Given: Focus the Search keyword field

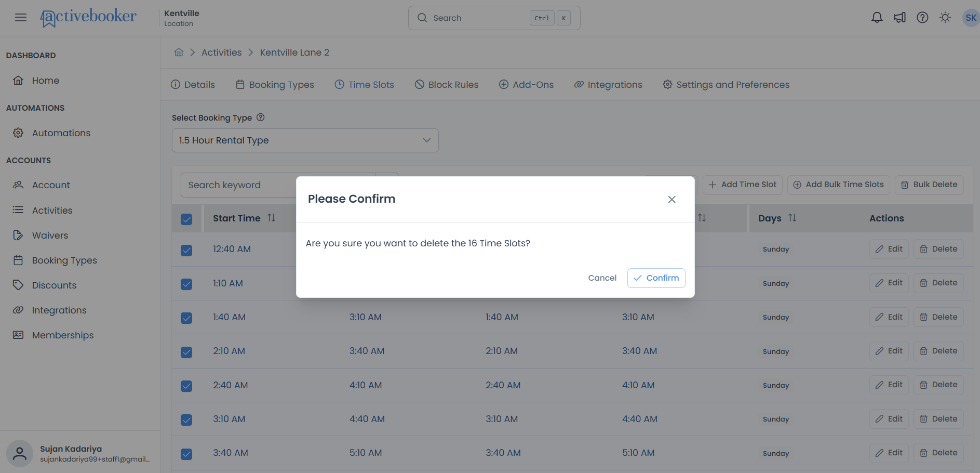Looking at the screenshot, I should pyautogui.click(x=278, y=185).
